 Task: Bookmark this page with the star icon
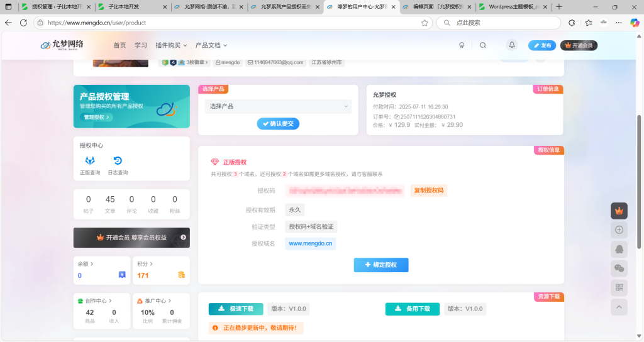[425, 23]
